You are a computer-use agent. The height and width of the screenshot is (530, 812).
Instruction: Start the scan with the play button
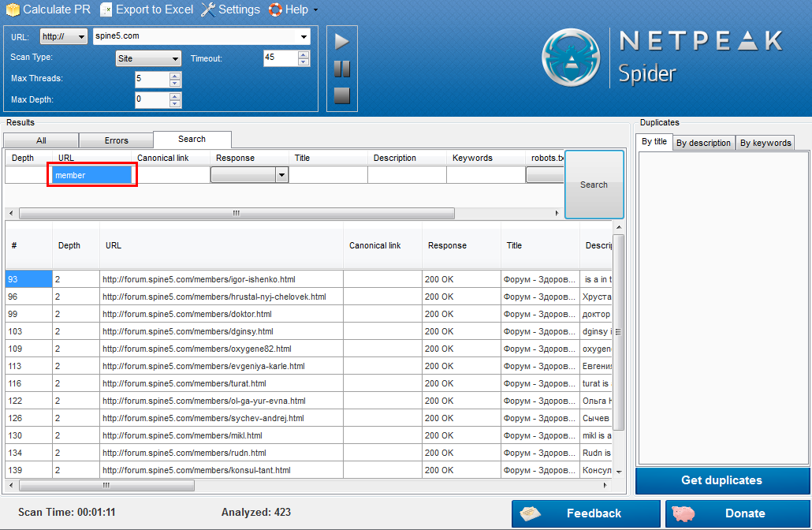pos(342,42)
